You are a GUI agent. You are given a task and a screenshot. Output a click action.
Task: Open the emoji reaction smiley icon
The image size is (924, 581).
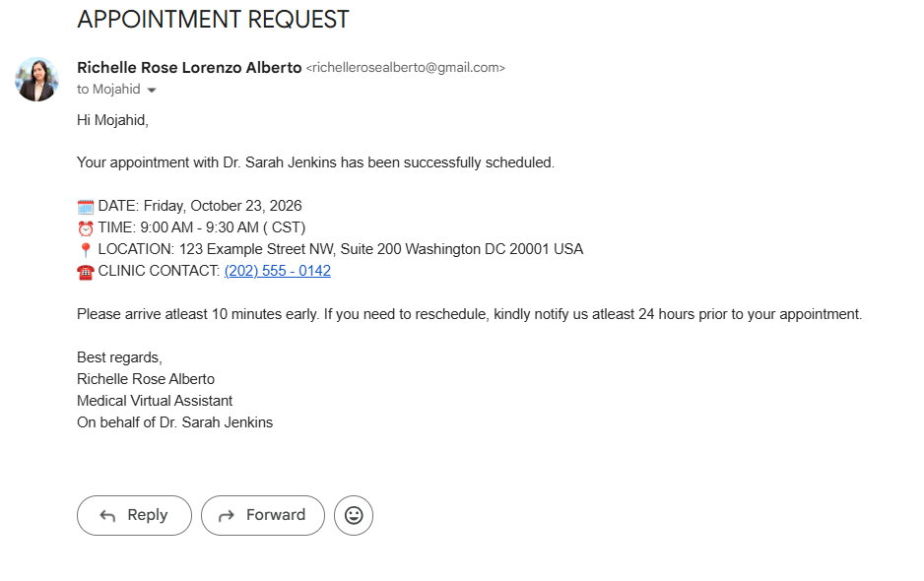click(354, 516)
